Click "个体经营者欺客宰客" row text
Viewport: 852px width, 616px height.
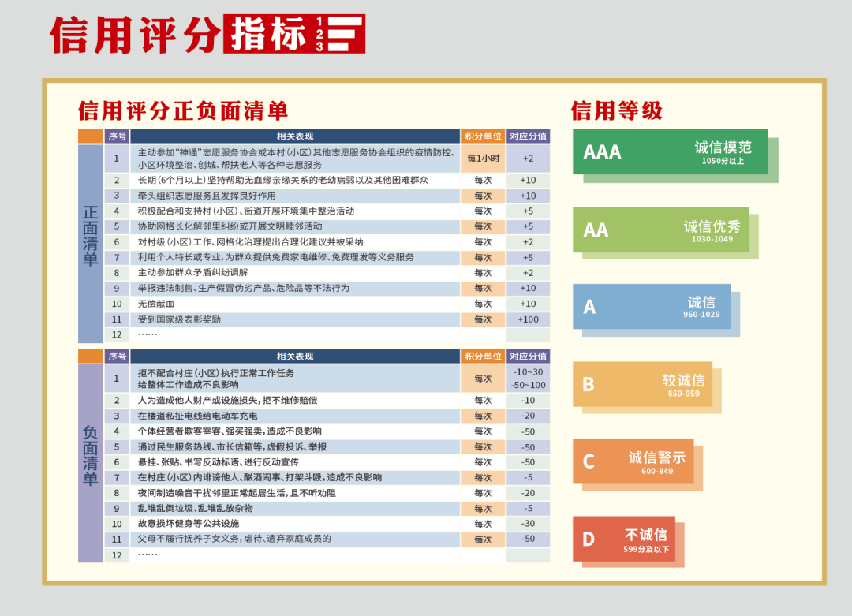[x=230, y=431]
